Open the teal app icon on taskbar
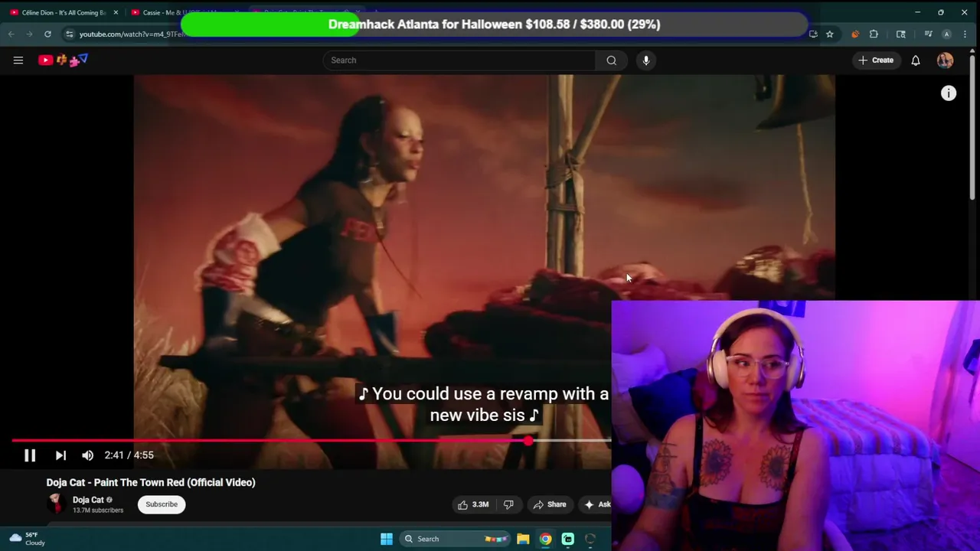Screen dimensions: 980x551 click(568, 539)
